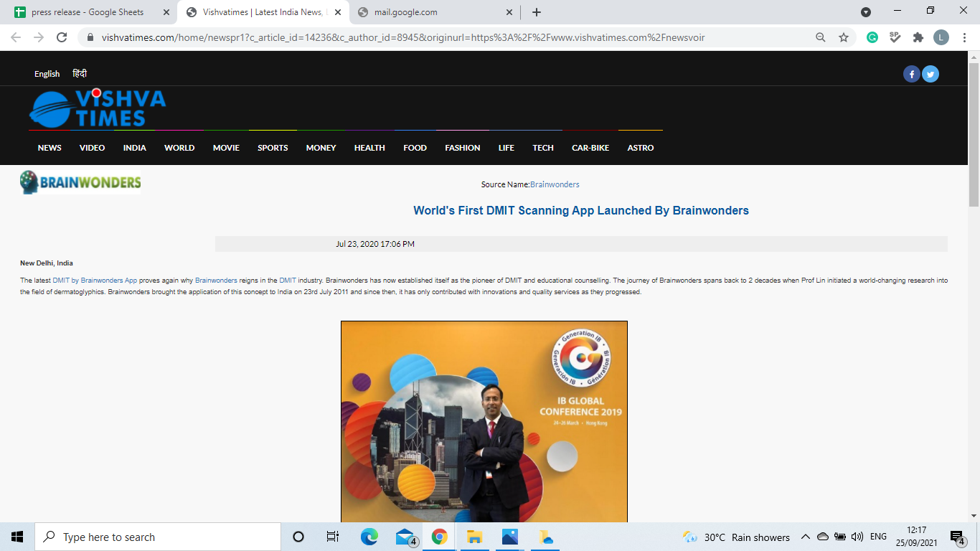The image size is (980, 551).
Task: Click the spell-check extension icon in toolbar
Action: pyautogui.click(x=895, y=37)
